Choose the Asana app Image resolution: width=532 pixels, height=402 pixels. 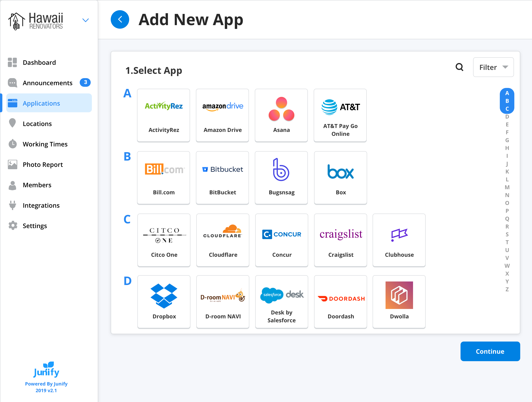(281, 115)
